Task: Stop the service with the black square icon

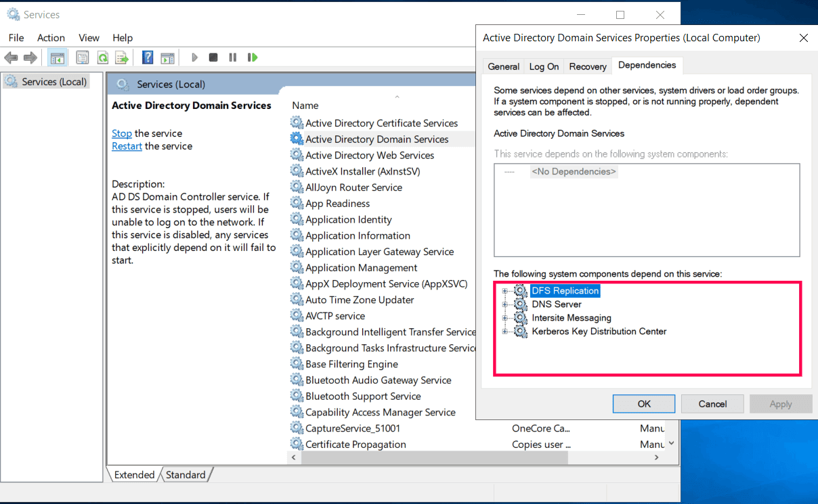Action: click(213, 57)
